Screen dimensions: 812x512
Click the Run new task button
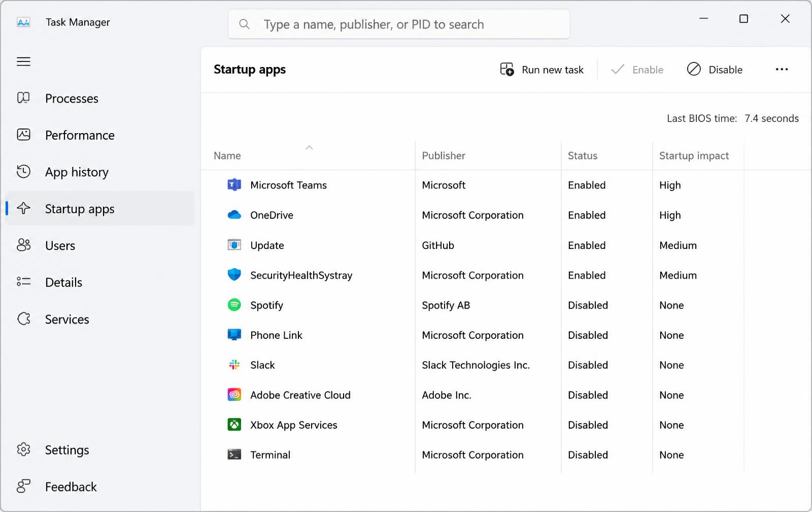pyautogui.click(x=542, y=70)
